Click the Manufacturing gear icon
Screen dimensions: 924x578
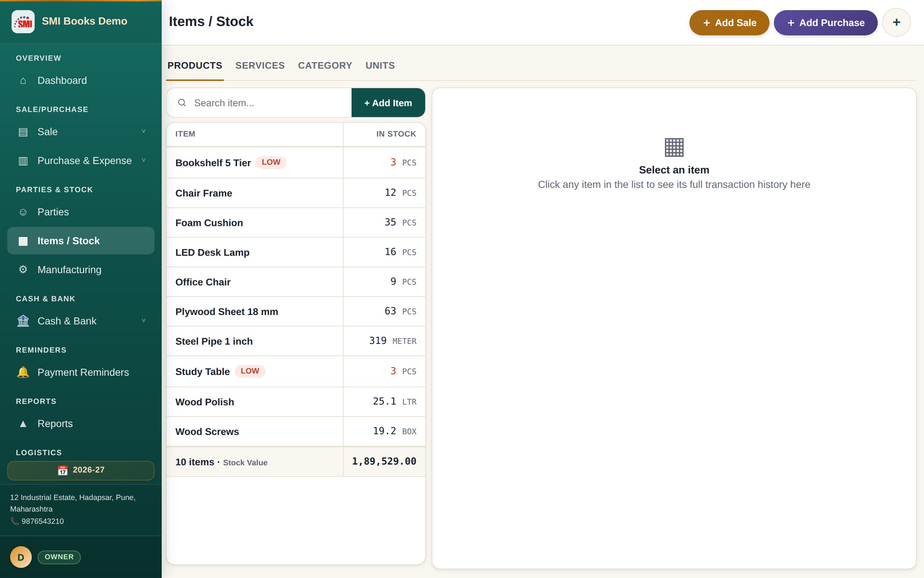pos(23,269)
